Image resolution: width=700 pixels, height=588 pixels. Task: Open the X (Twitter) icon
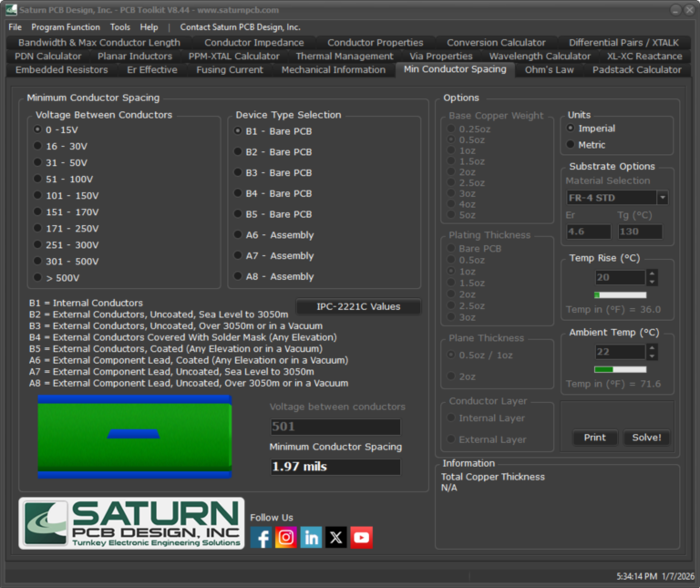(336, 537)
